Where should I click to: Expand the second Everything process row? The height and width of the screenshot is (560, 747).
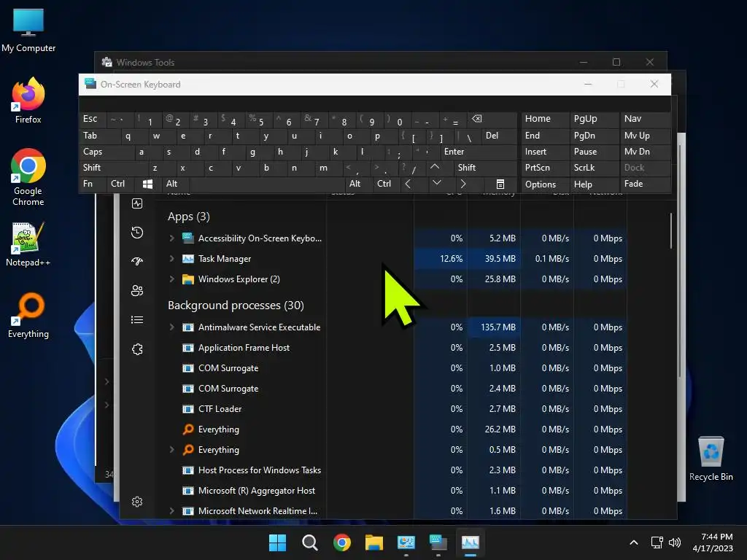[171, 449]
